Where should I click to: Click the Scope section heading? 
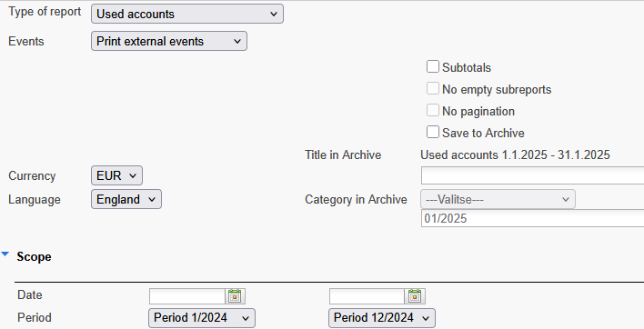pos(34,257)
